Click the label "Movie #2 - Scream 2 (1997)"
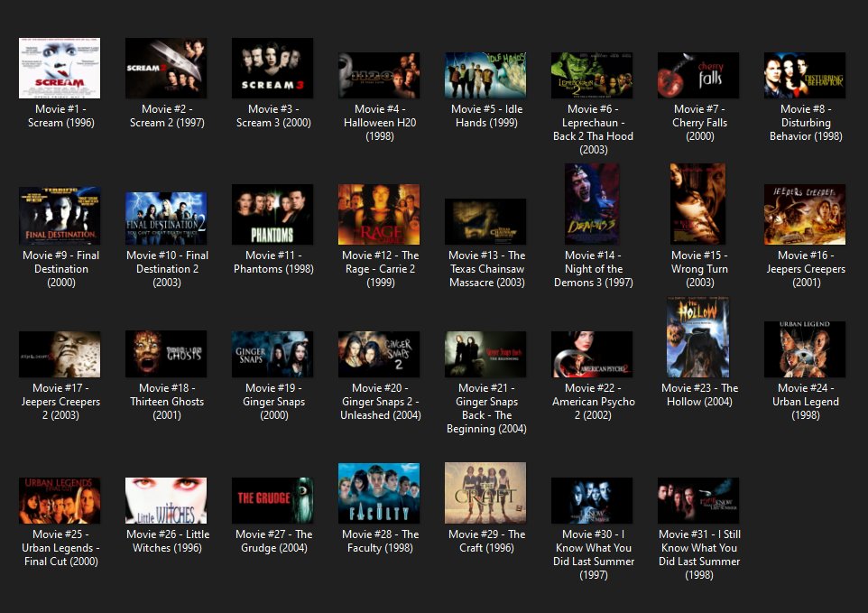This screenshot has height=613, width=868. [167, 116]
